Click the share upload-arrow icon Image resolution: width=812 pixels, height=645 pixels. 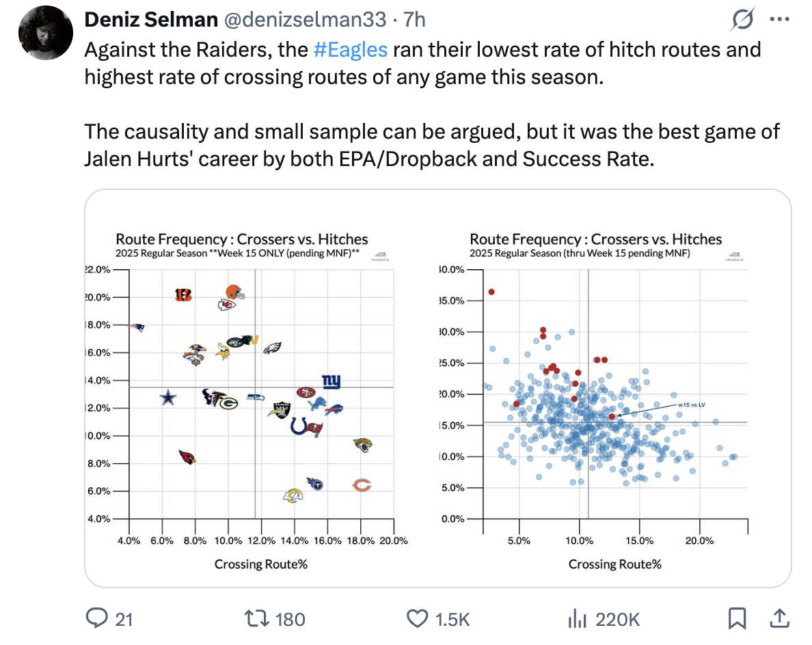click(778, 619)
